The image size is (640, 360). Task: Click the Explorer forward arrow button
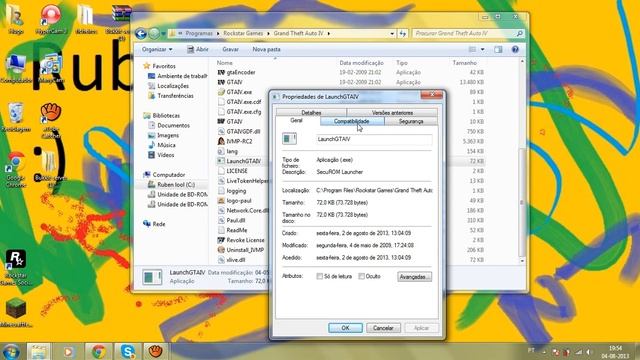click(154, 33)
